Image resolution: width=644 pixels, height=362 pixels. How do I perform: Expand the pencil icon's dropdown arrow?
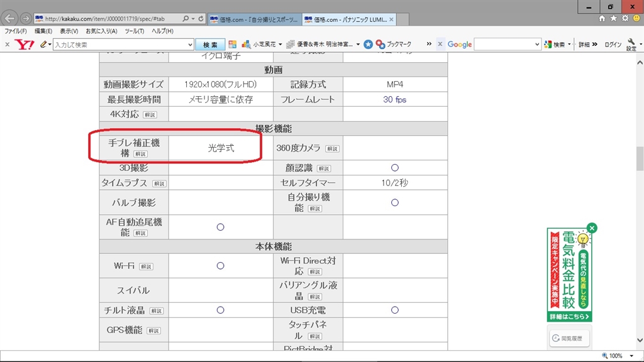coord(50,45)
